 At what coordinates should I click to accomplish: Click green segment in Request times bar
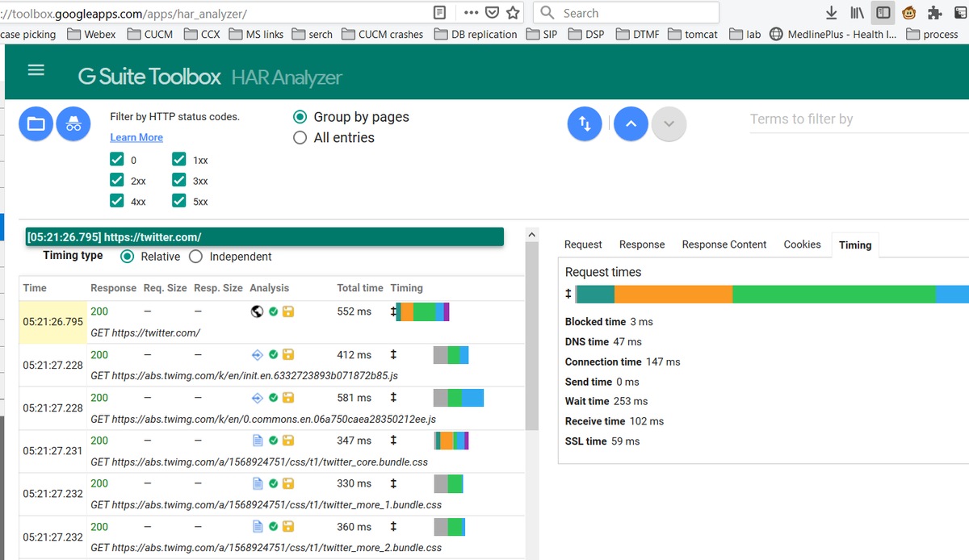click(834, 294)
